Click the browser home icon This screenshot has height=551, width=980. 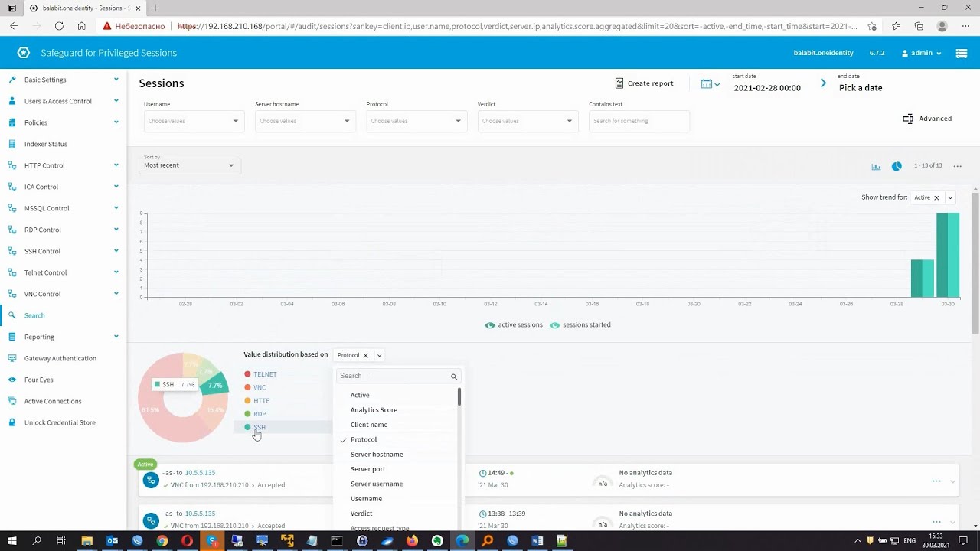tap(81, 26)
